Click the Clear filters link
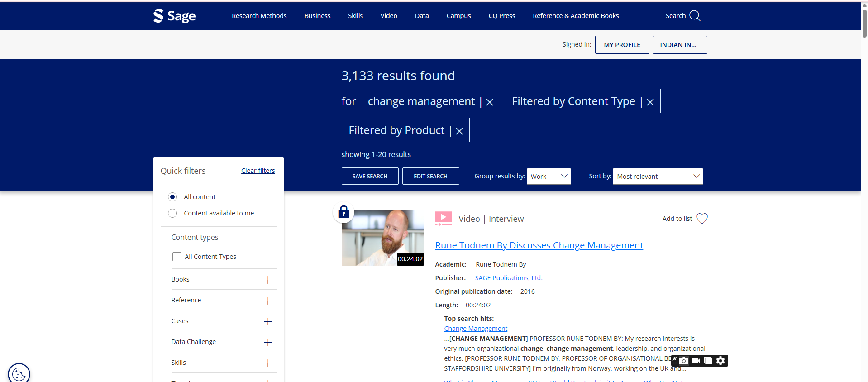 point(258,171)
